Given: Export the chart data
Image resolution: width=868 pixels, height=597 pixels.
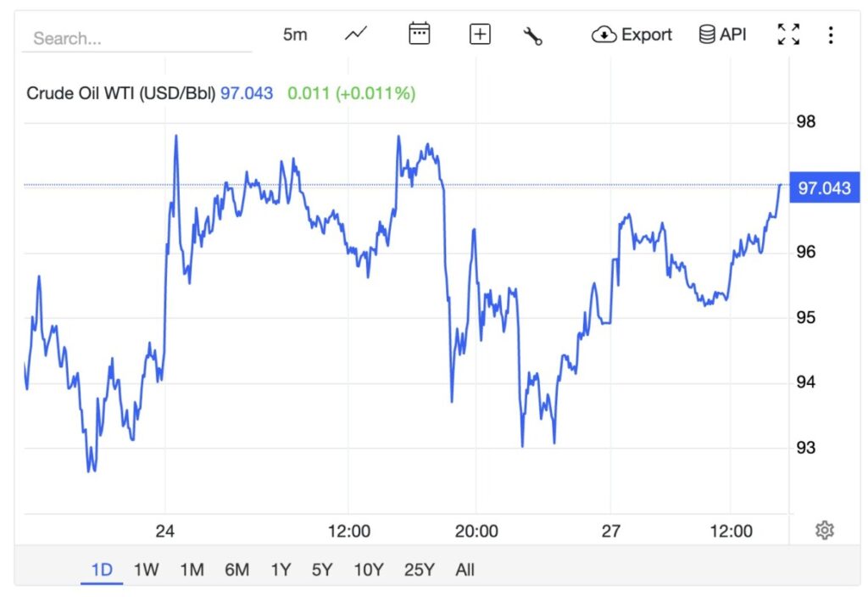Looking at the screenshot, I should [632, 35].
